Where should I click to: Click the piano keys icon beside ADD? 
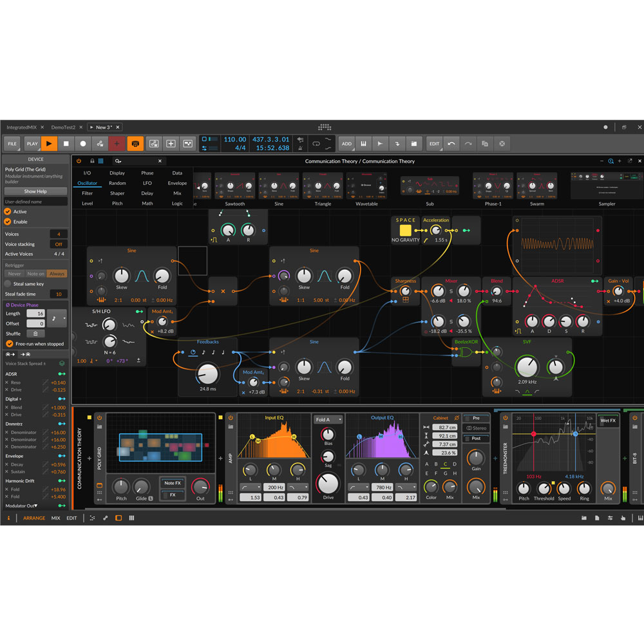coord(363,144)
